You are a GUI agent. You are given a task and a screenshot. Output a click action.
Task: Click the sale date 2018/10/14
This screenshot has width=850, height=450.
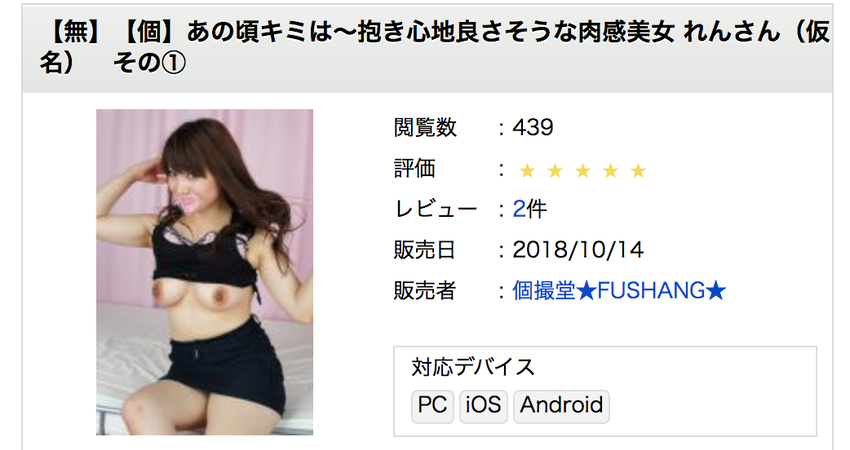click(x=578, y=250)
